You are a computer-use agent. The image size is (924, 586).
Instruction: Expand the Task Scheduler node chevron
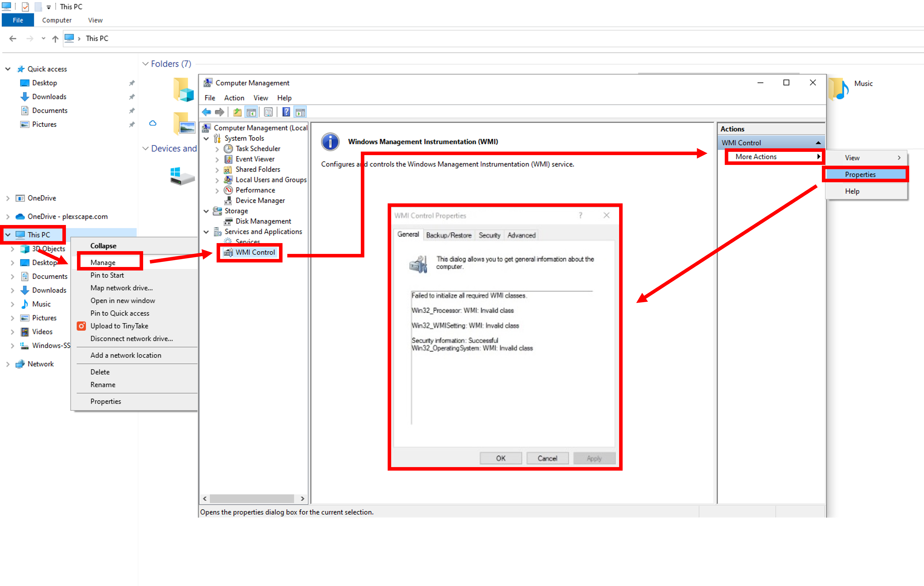pyautogui.click(x=217, y=149)
